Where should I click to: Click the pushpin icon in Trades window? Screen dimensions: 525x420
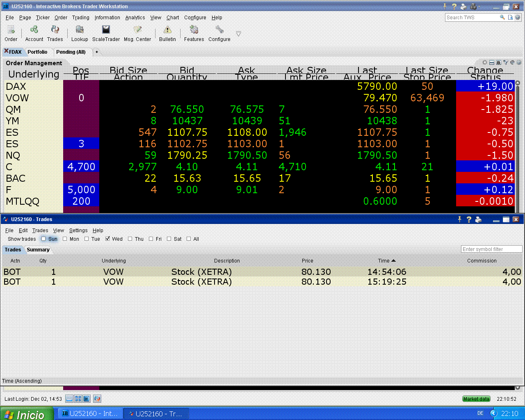pyautogui.click(x=460, y=219)
